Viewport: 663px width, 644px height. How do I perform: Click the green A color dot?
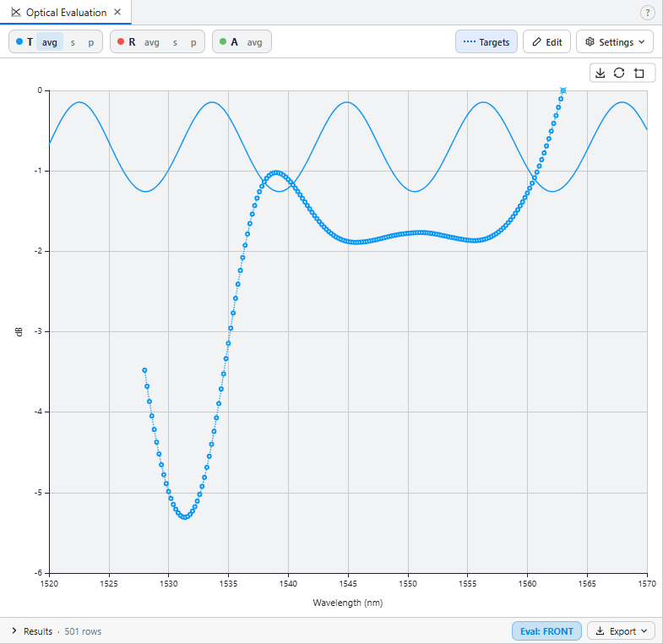click(223, 41)
